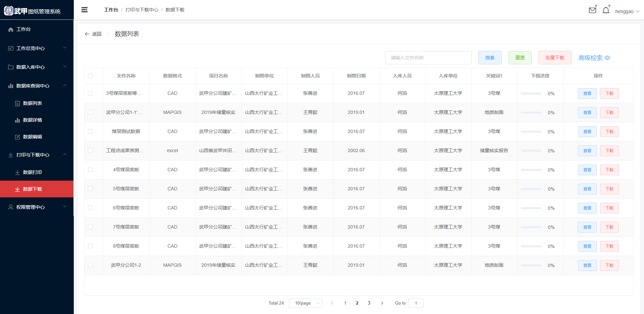Click the hamburger menu collapse icon

tap(85, 10)
